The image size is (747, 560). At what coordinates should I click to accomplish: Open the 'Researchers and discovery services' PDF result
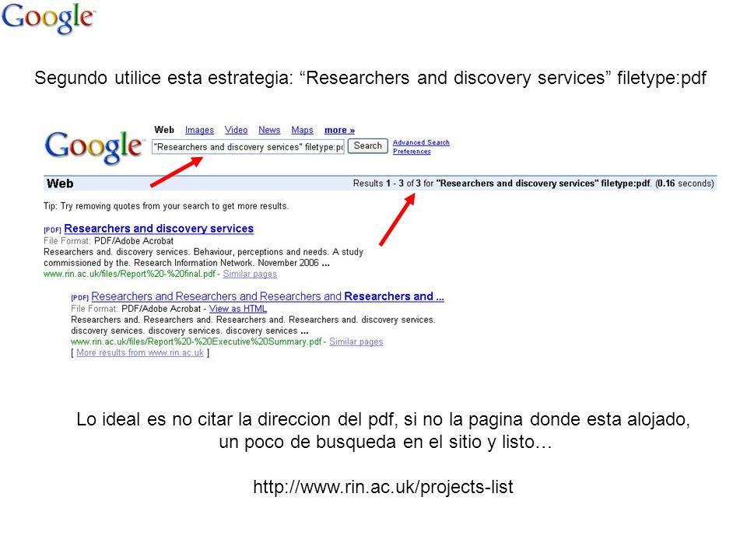coord(159,229)
